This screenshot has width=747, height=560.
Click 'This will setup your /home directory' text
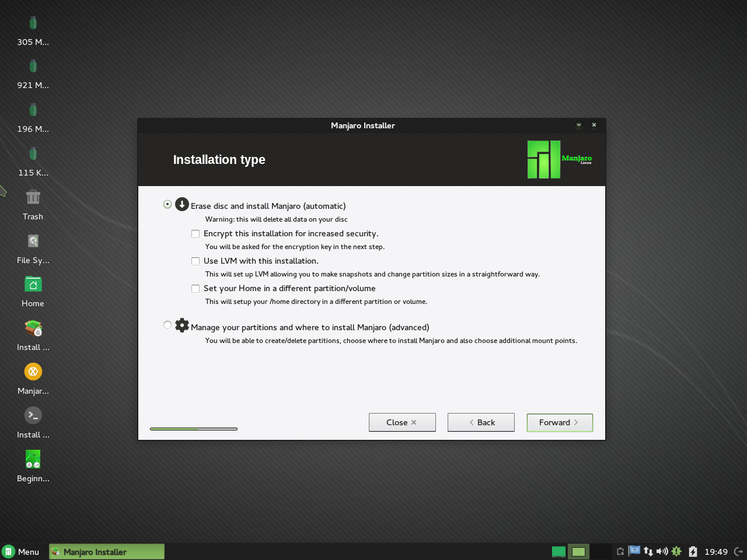316,302
